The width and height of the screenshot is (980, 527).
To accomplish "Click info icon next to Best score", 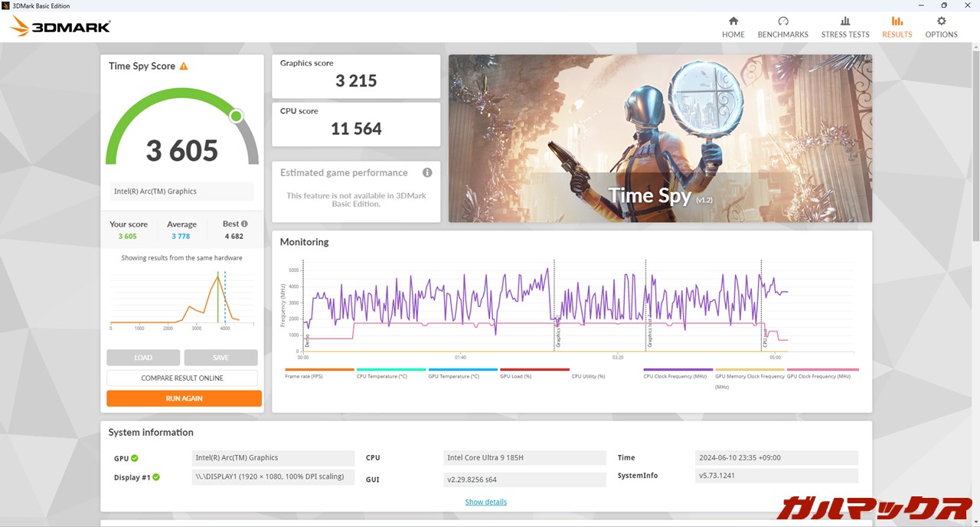I will (x=244, y=224).
